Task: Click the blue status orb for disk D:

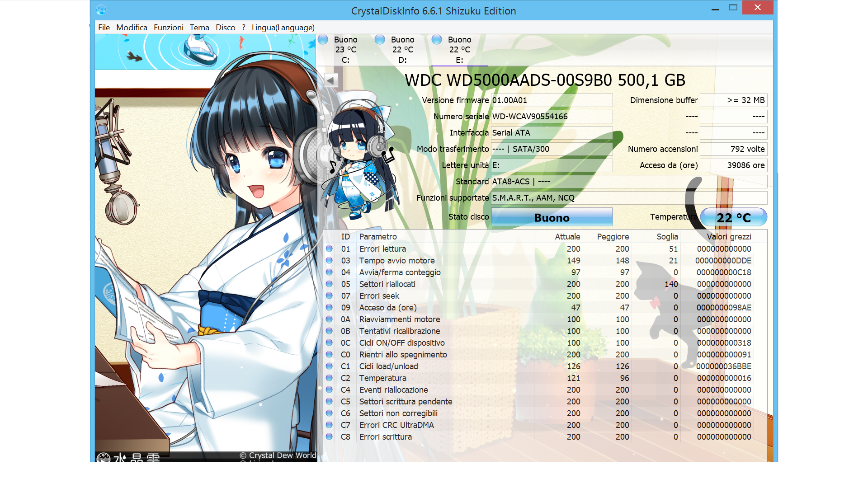Action: (380, 40)
